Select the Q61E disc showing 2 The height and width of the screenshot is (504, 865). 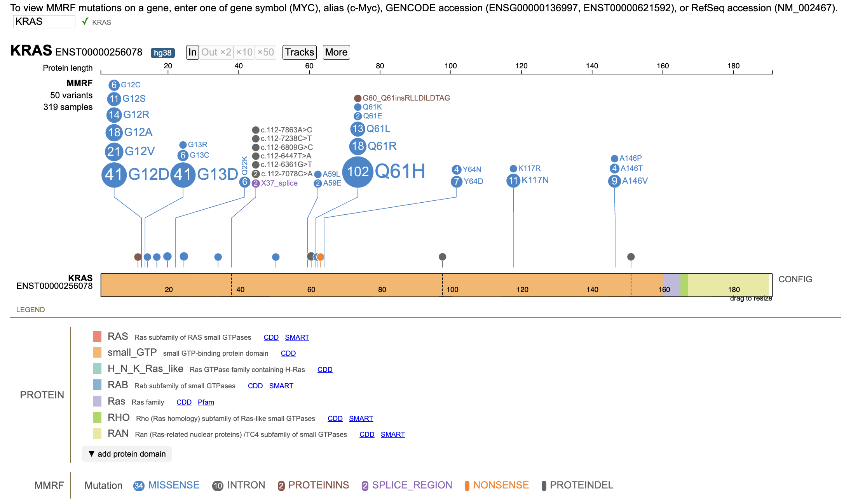point(358,116)
